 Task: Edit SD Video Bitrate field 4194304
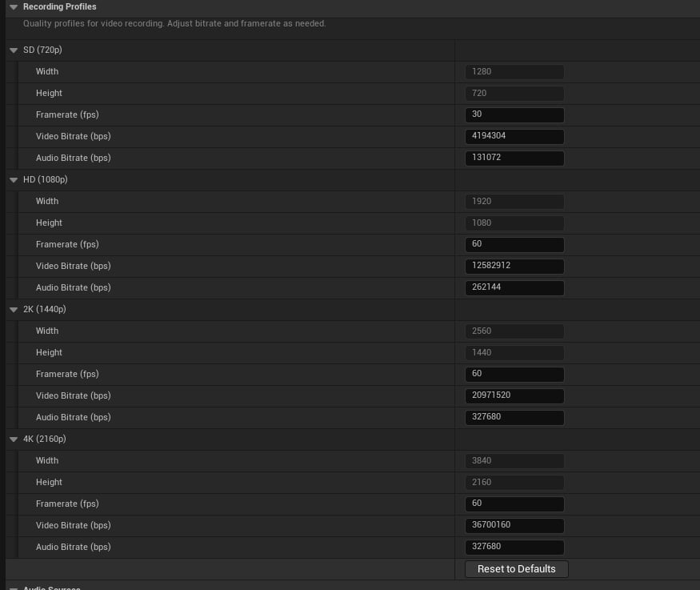coord(514,136)
